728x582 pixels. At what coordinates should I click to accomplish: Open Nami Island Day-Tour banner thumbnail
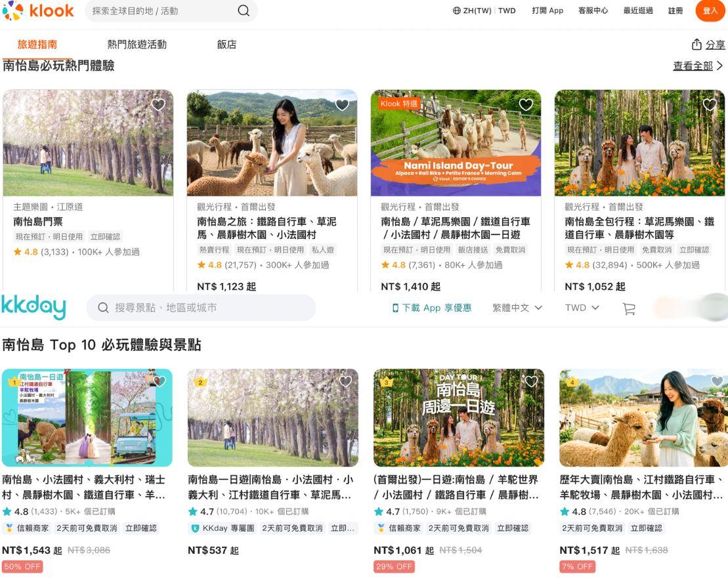456,143
